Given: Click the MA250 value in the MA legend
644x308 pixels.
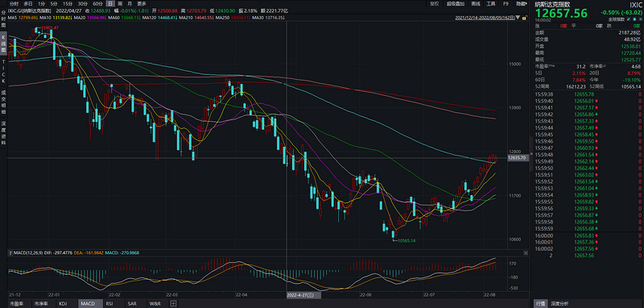Looking at the screenshot, I should click(x=240, y=18).
